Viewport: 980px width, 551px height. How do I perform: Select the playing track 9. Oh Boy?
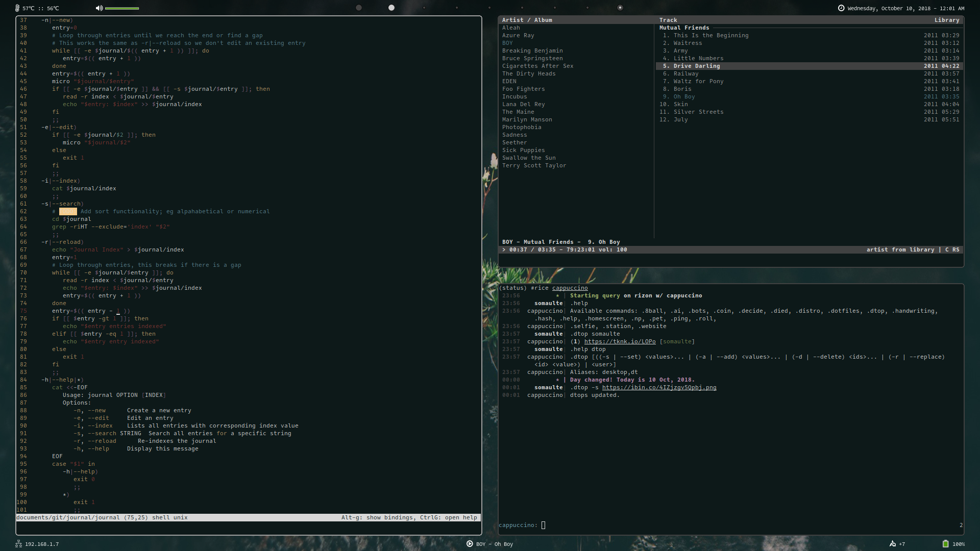tap(810, 97)
